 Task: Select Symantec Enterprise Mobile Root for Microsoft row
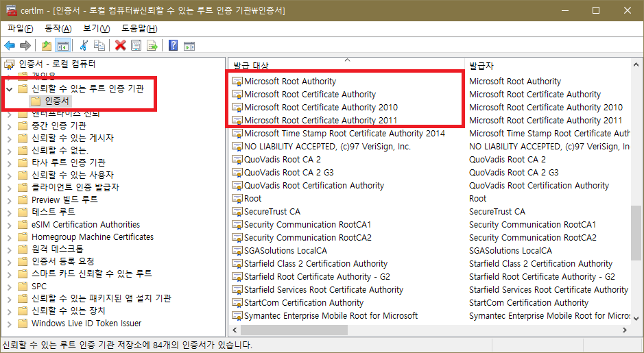(x=331, y=316)
